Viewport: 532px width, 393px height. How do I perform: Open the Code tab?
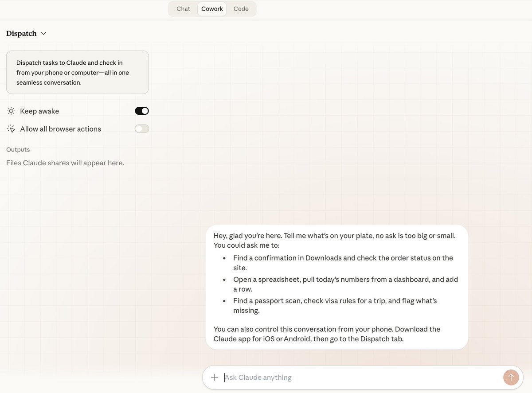coord(241,9)
